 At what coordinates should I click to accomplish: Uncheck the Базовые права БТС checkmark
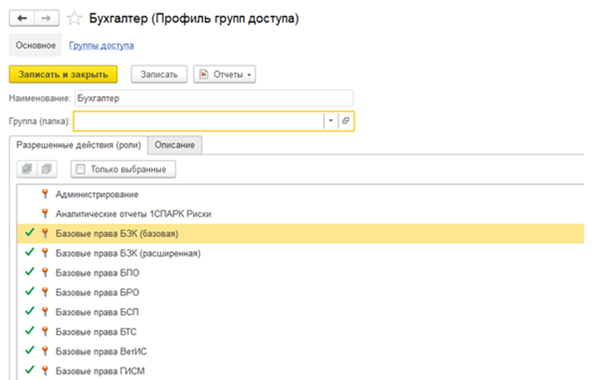[x=30, y=331]
